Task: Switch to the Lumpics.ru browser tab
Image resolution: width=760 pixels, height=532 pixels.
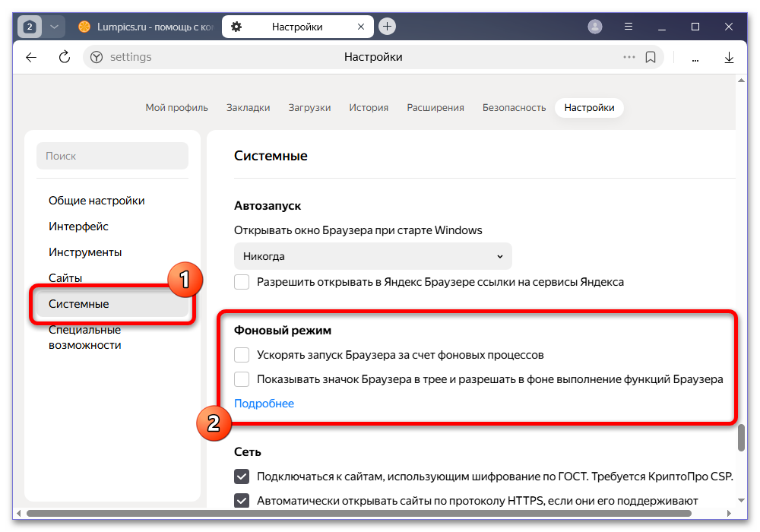Action: 145,27
